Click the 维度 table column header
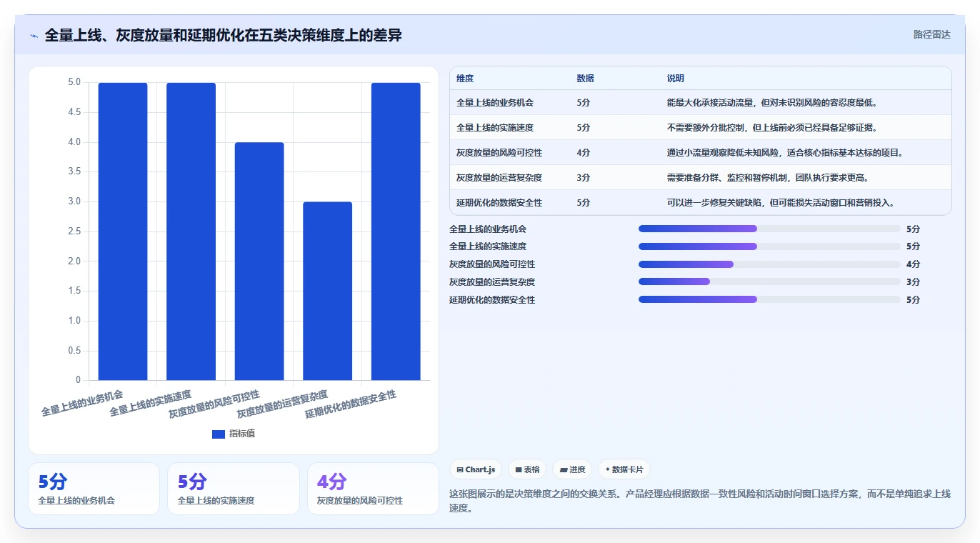 click(465, 79)
